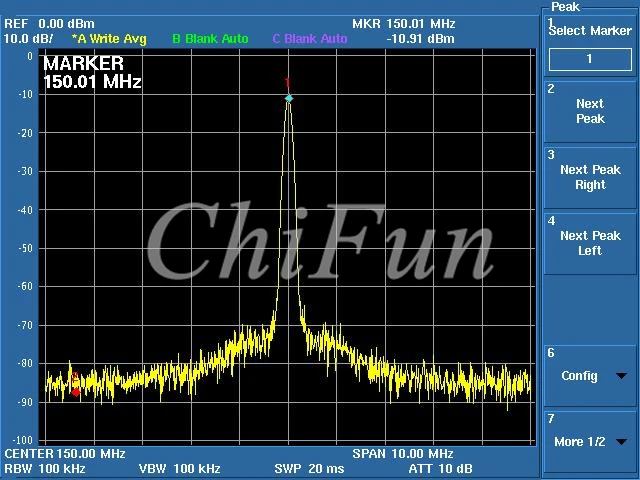This screenshot has width=640, height=480.
Task: Click the Select Marker value field
Action: coord(590,59)
